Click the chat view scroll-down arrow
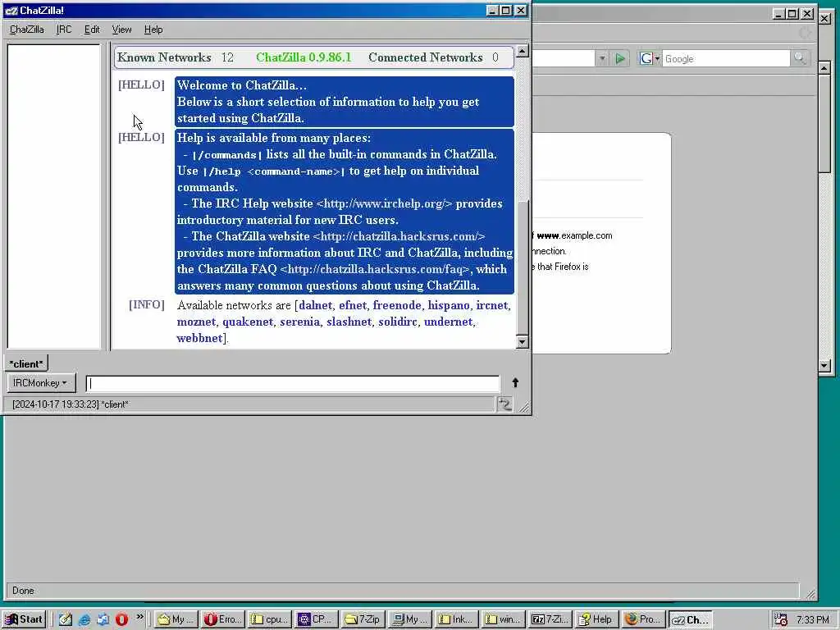Image resolution: width=840 pixels, height=630 pixels. tap(522, 342)
